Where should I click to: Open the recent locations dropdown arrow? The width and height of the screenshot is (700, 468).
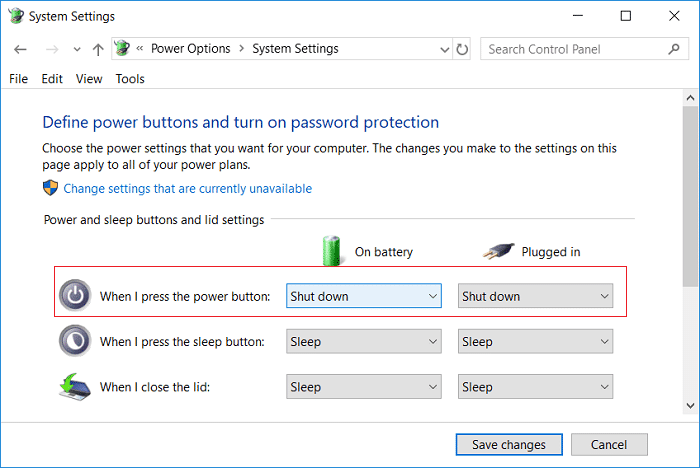77,49
